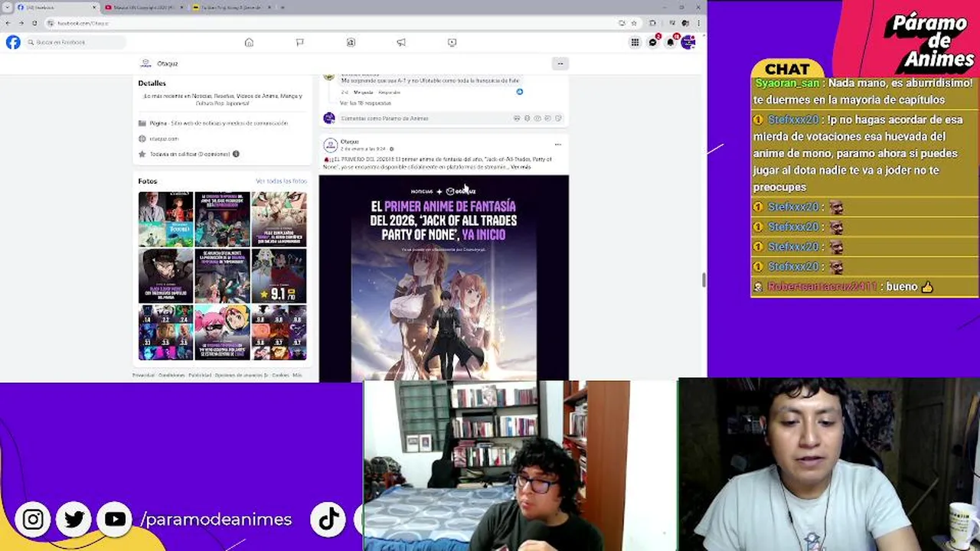Open the Pages flag icon
Viewport: 980px width, 551px height.
[299, 42]
